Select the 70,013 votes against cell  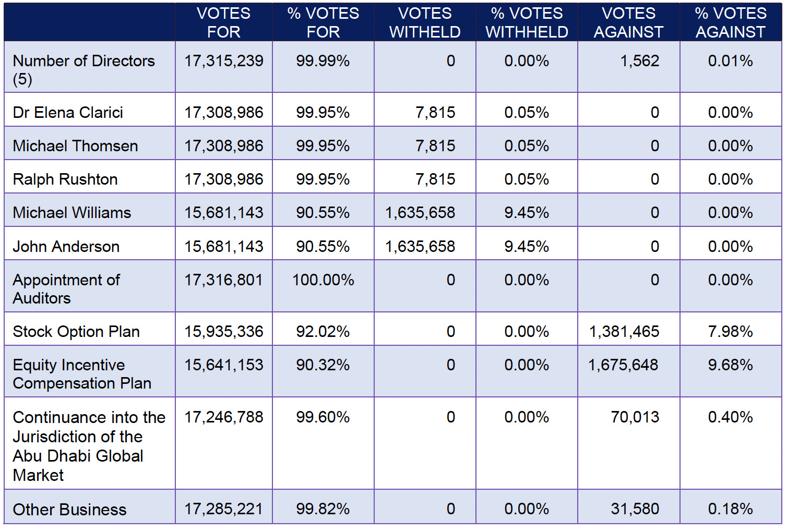coord(635,417)
